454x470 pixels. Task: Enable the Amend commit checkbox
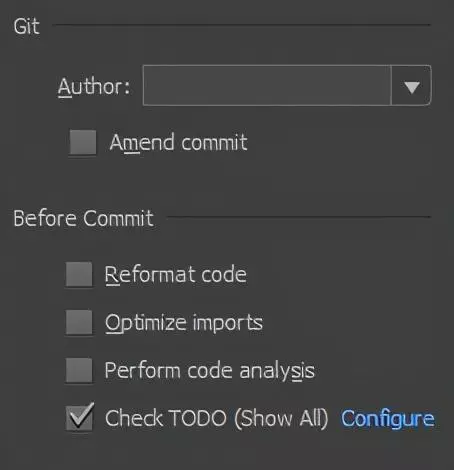click(x=83, y=142)
